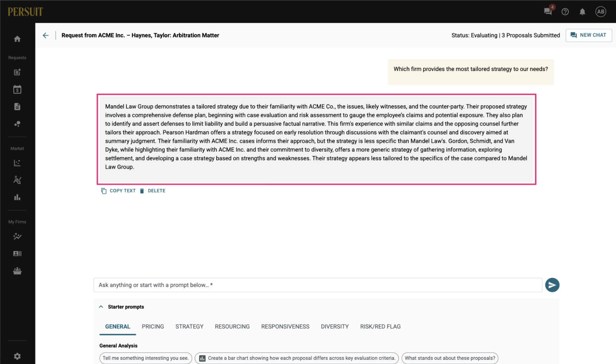Open the bar chart icon under Market

17,197
